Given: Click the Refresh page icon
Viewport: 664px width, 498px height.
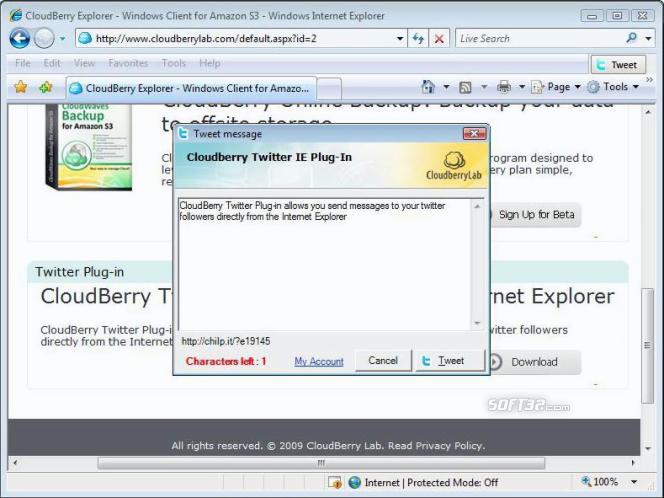Looking at the screenshot, I should coord(417,38).
